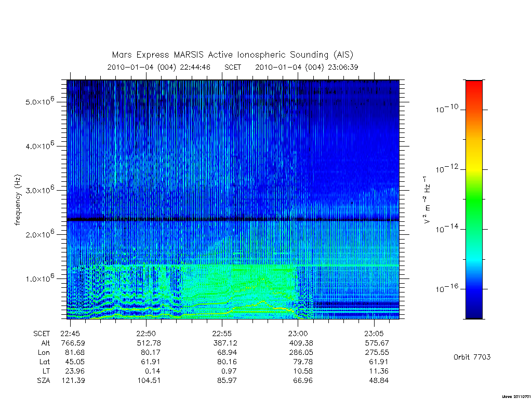
Task: Click the 3.0×10^6 frequency tick label
Action: click(39, 190)
